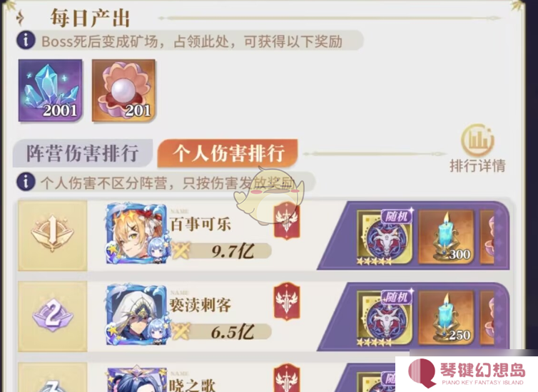Viewport: 538px width, 392px height.
Task: Open the 排行详情 ranking details icon
Action: pyautogui.click(x=477, y=149)
